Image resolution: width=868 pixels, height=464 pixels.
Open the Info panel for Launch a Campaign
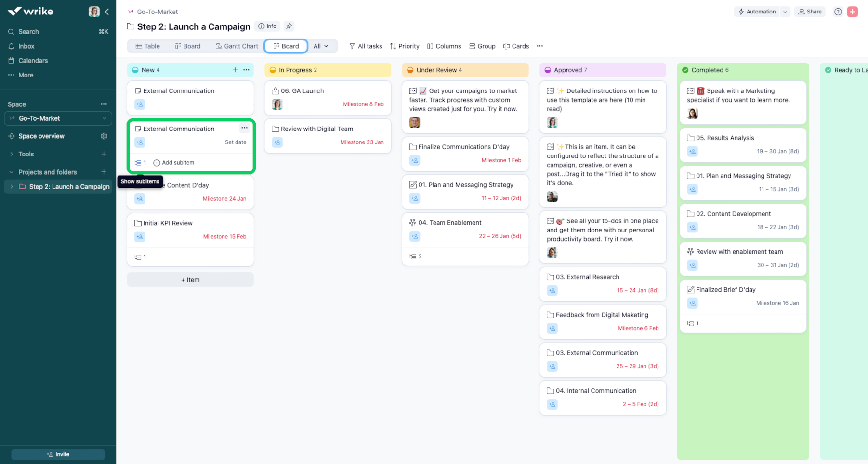267,26
